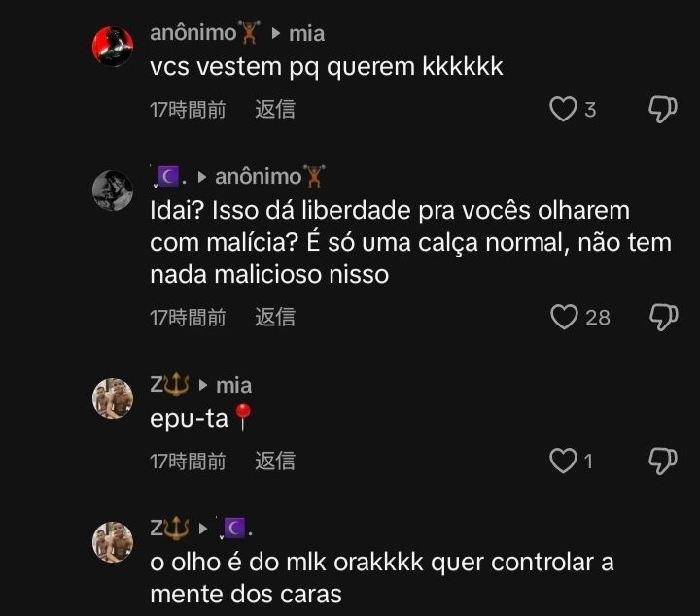Open 'anônimo' mention in second comment
The image size is (700, 616).
click(270, 177)
